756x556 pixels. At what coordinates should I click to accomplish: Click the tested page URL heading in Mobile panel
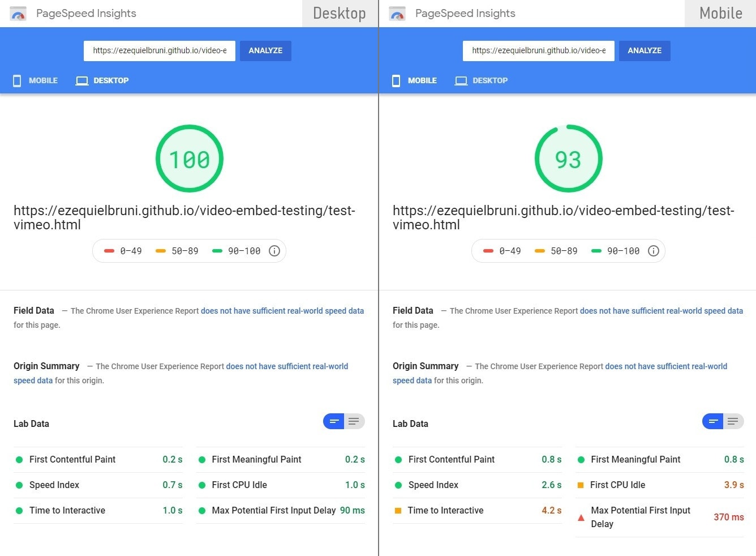(x=563, y=217)
